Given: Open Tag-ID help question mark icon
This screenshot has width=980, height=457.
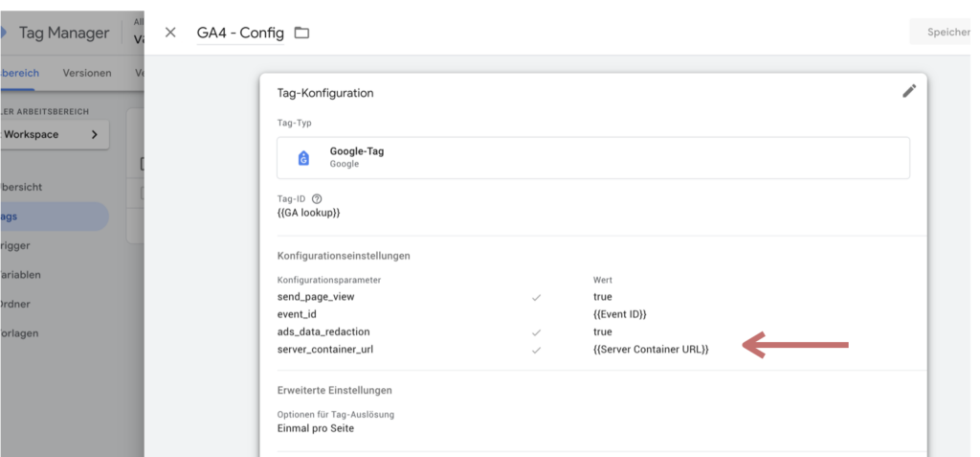Looking at the screenshot, I should pyautogui.click(x=317, y=199).
